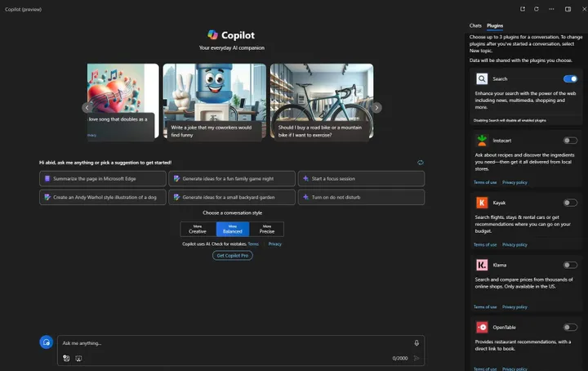Click 'Disabling Search will disable all enabled plugins' note
588x371 pixels.
tap(510, 120)
